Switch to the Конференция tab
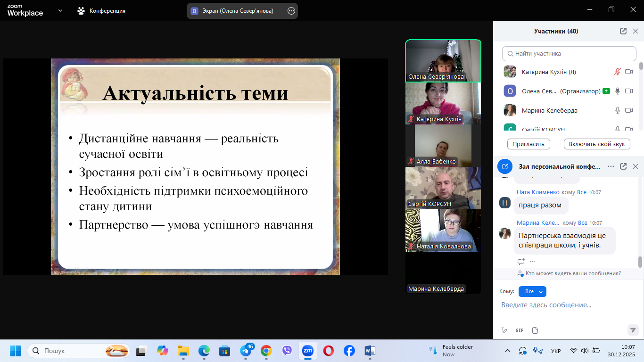644x362 pixels. point(101,11)
